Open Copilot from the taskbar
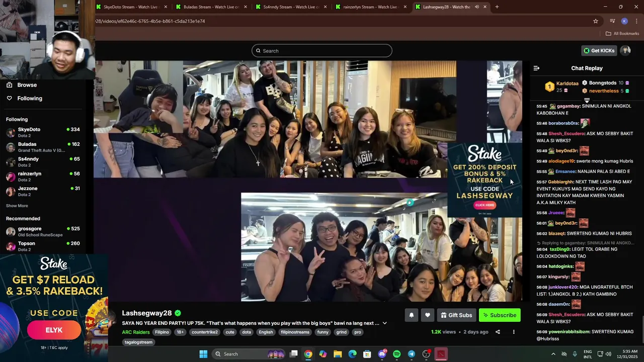This screenshot has height=362, width=644. 323,354
